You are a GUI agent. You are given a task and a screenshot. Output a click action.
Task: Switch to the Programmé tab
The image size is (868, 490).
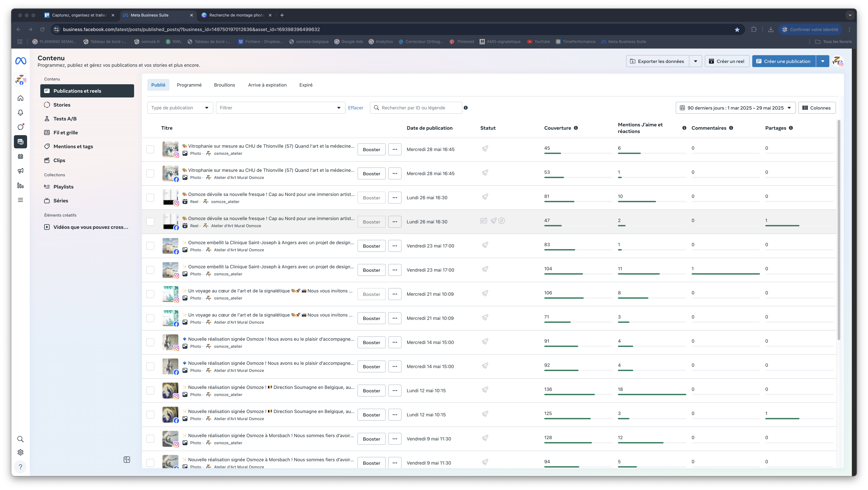[189, 85]
